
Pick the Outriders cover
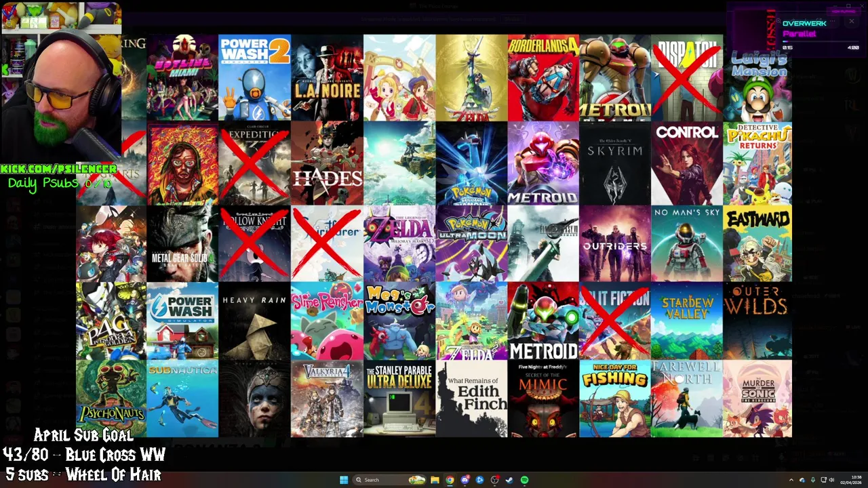click(x=615, y=243)
